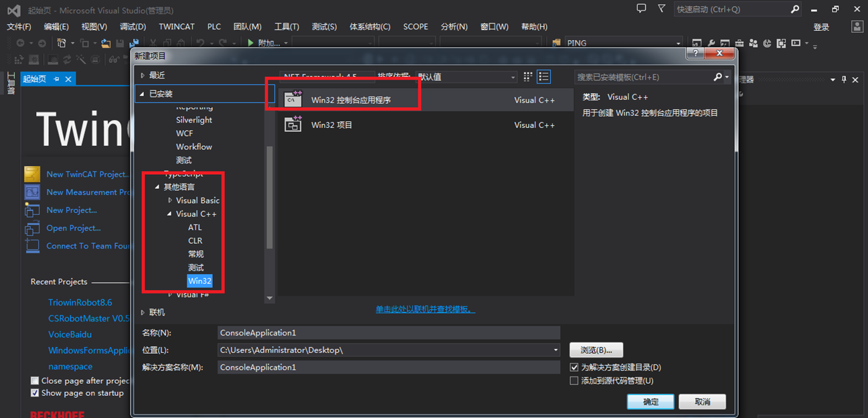
Task: Click the Navigate Backward toolbar arrow
Action: (20, 43)
